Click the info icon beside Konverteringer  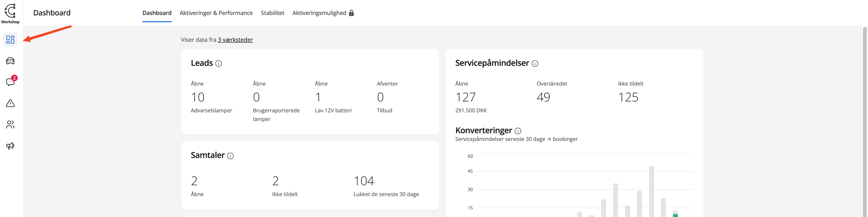pyautogui.click(x=518, y=131)
